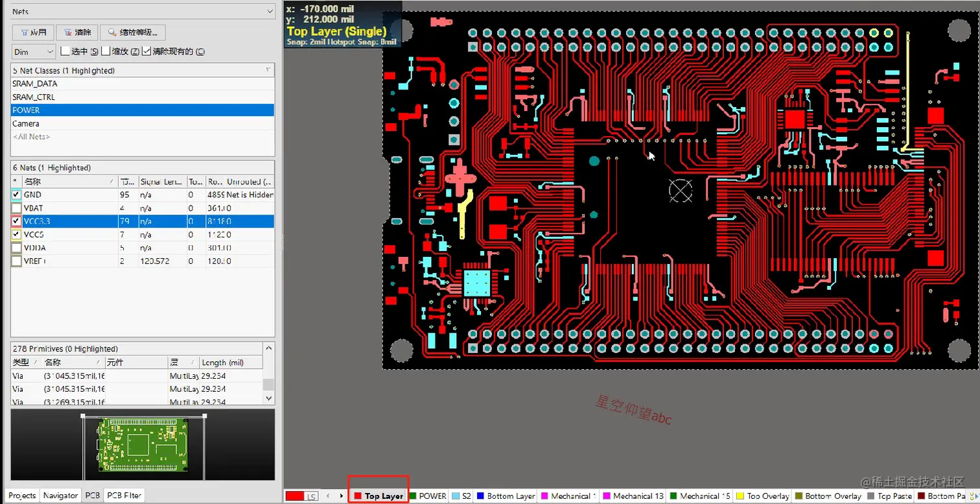Check the VBAT net checkbox
Viewport: 980px width, 504px height.
point(17,208)
